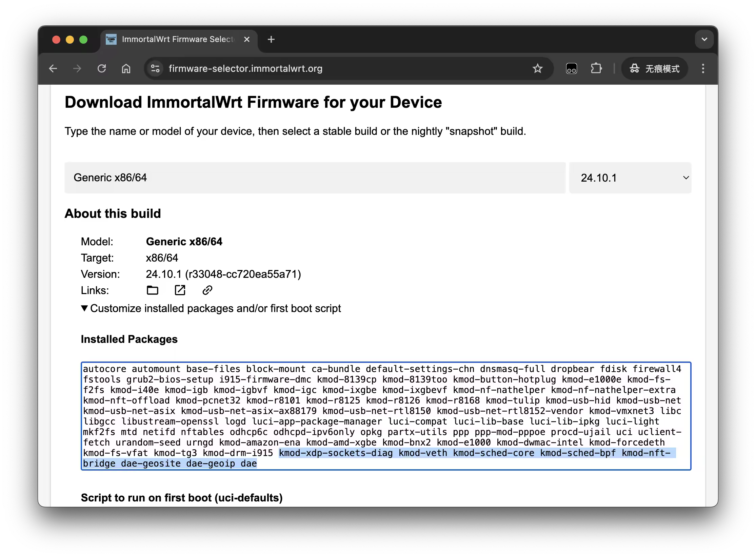This screenshot has height=557, width=756.
Task: Open the Extensions puzzle icon
Action: [596, 69]
